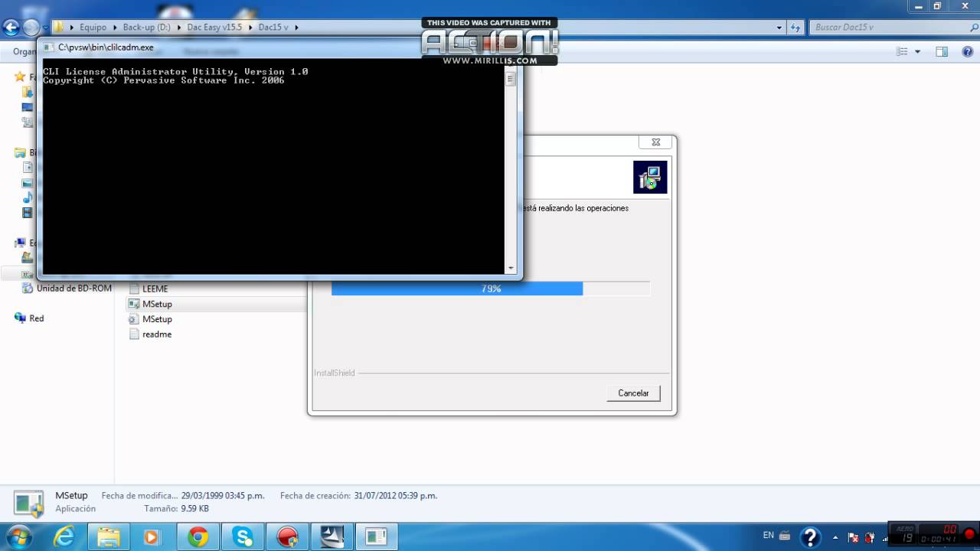Click the Back arrow in Explorer
Image resolution: width=980 pixels, height=551 pixels.
click(x=11, y=28)
